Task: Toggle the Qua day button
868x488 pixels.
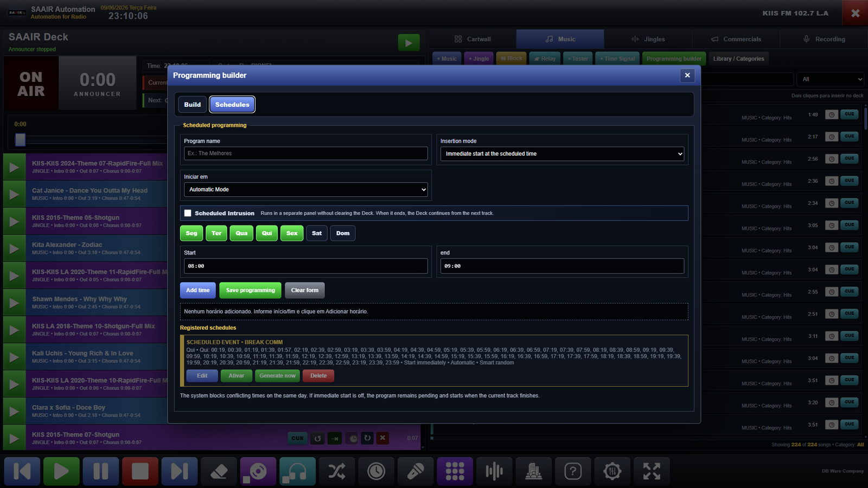Action: click(x=241, y=233)
